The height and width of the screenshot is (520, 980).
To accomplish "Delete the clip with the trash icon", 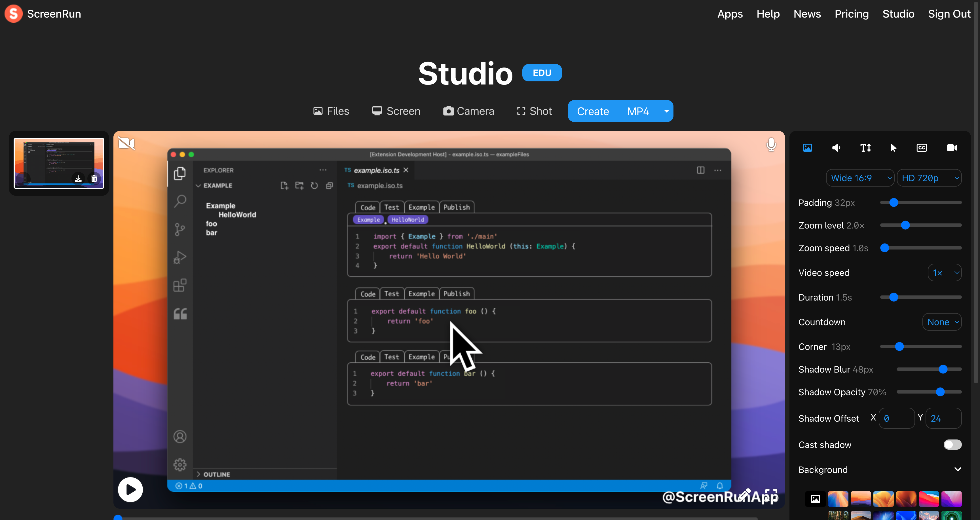I will point(94,178).
